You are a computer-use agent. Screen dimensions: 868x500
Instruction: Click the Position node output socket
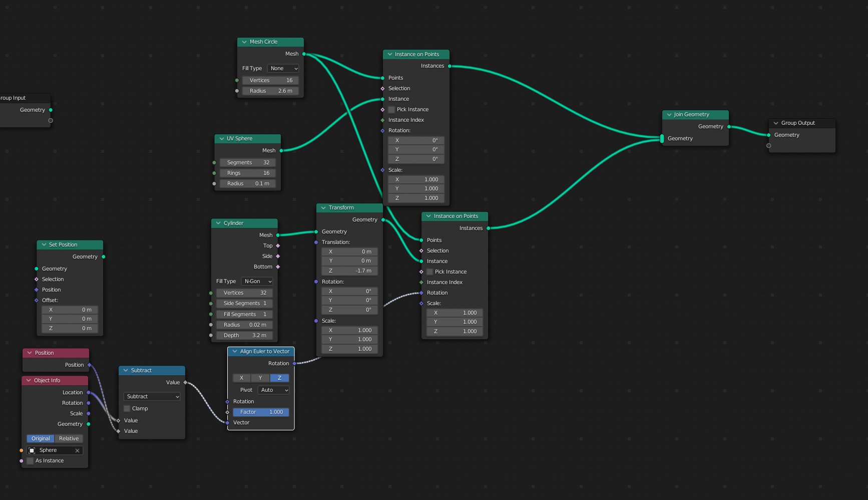90,365
